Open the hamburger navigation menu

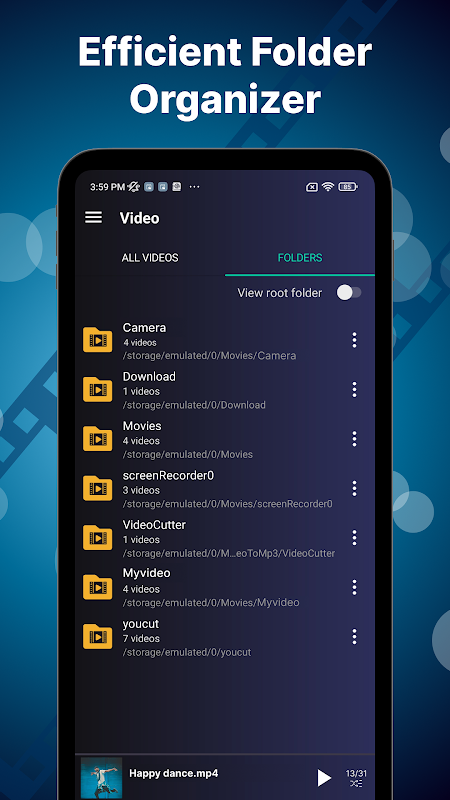pos(93,217)
